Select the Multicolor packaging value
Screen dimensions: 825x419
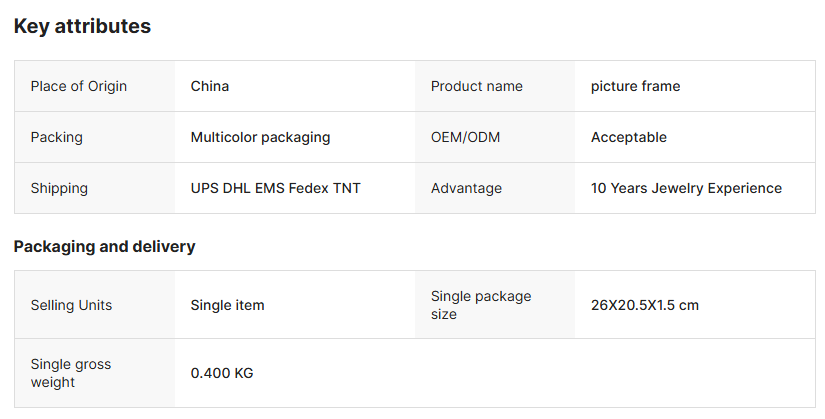pyautogui.click(x=260, y=137)
